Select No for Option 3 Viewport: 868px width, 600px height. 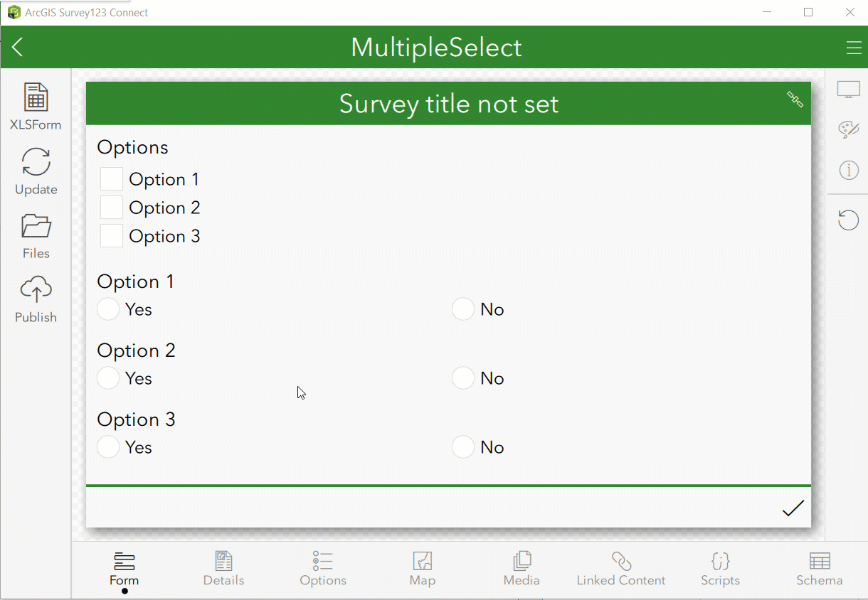[462, 446]
